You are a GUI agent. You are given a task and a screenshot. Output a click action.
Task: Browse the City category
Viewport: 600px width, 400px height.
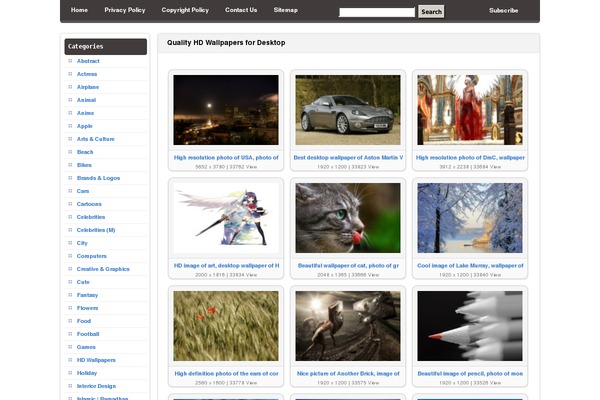(x=82, y=243)
